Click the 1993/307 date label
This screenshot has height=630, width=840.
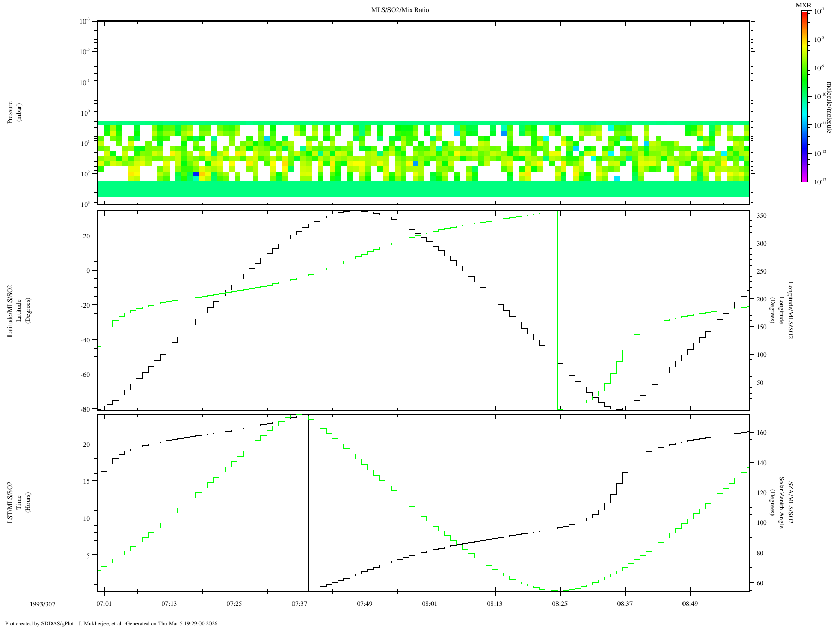click(41, 604)
